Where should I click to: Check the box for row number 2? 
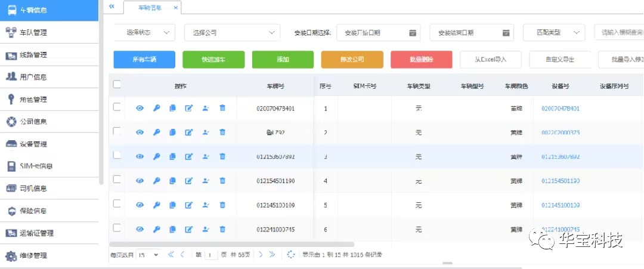point(117,131)
